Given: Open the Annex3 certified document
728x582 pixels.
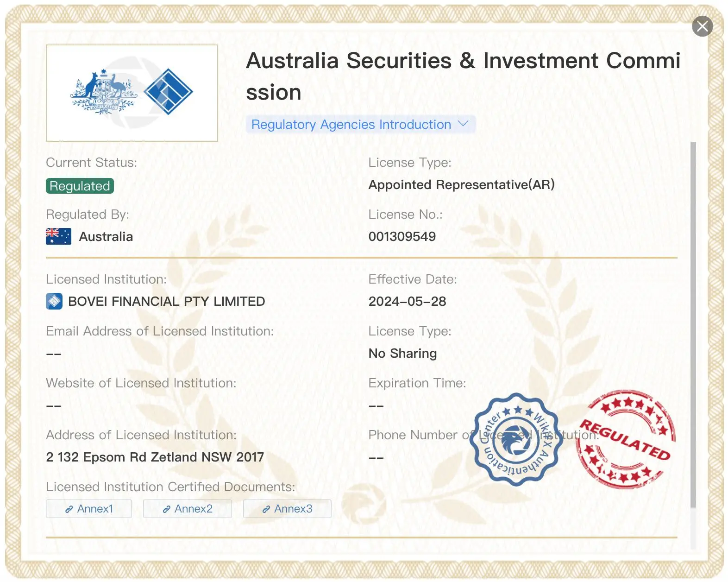Looking at the screenshot, I should (287, 509).
